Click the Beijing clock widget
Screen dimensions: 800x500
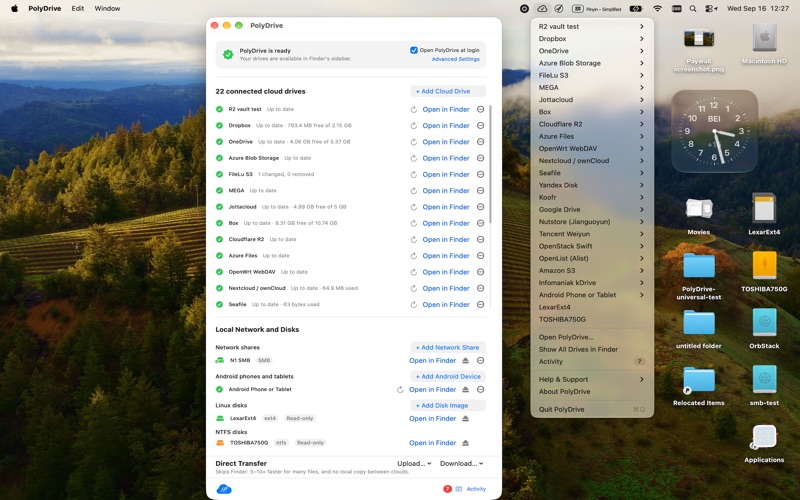tap(714, 132)
